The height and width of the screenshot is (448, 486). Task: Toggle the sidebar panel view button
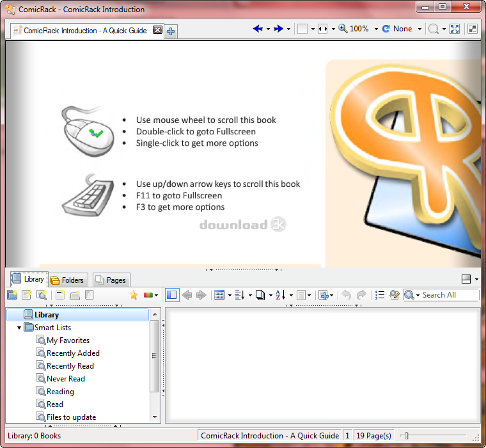172,295
